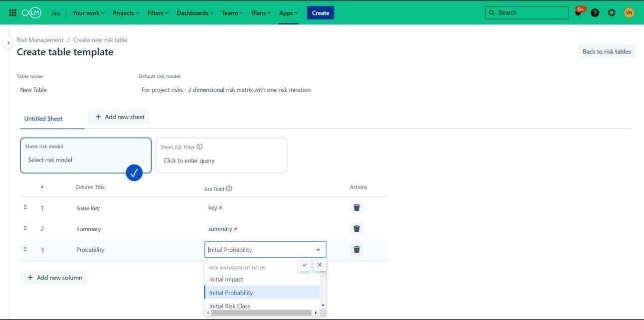Open the Default risk model selector
644x320 pixels.
pos(226,90)
